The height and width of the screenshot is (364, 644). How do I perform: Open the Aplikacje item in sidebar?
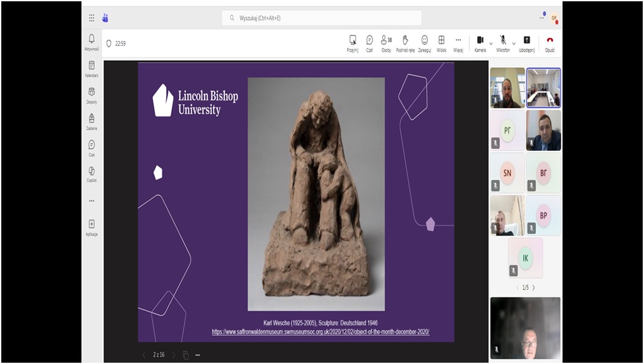(91, 226)
